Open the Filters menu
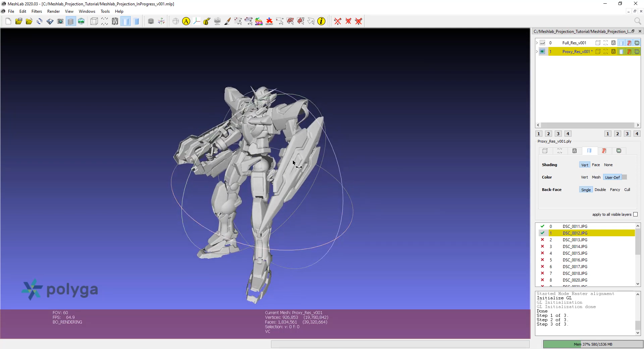 (x=37, y=11)
